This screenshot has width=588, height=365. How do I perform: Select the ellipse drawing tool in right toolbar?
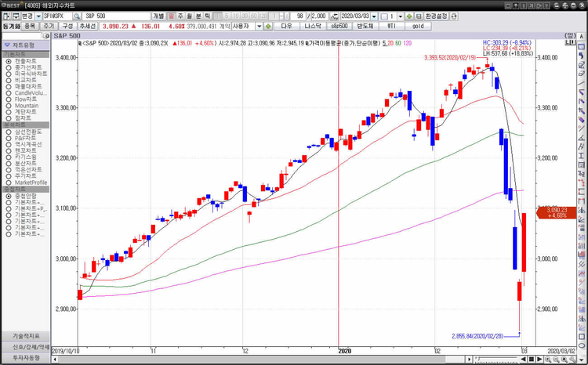point(581,345)
